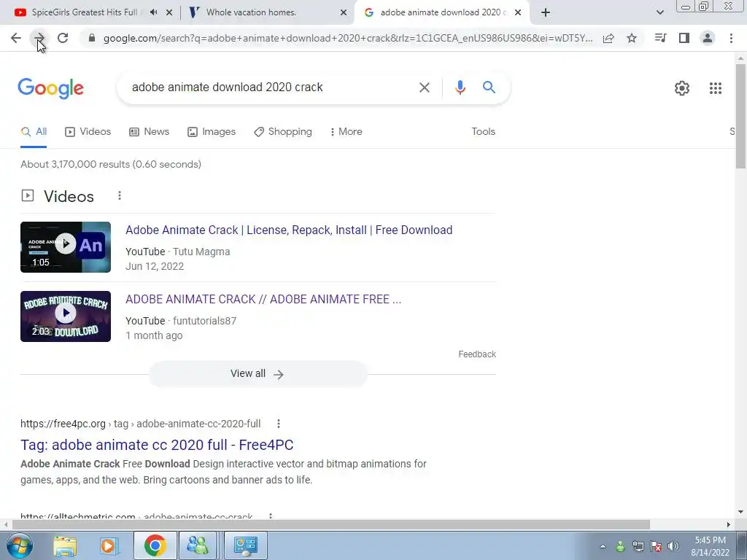Select the All results tab
This screenshot has width=747, height=560.
click(34, 131)
